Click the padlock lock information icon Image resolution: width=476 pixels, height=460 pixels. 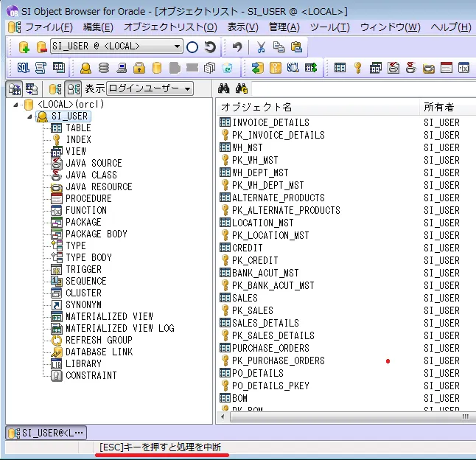coord(139,68)
